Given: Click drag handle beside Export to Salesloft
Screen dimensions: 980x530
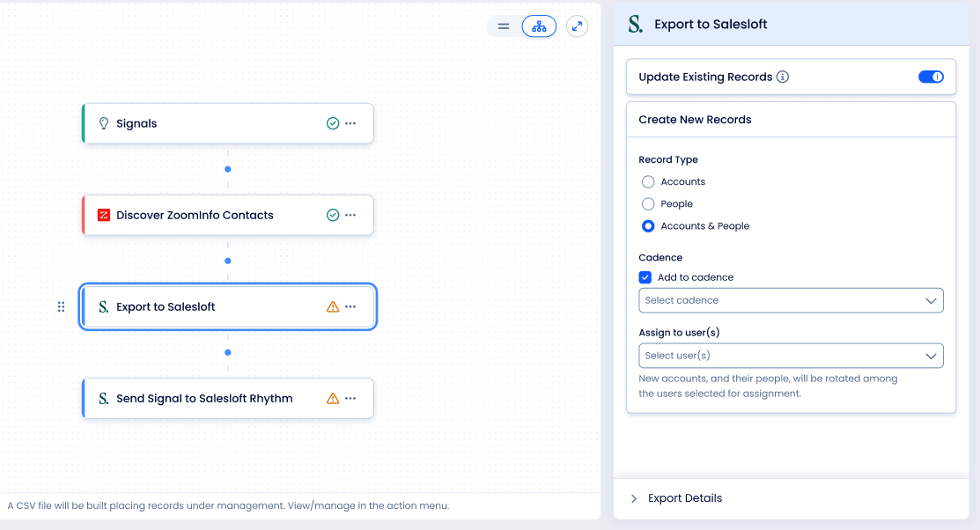Looking at the screenshot, I should point(62,307).
